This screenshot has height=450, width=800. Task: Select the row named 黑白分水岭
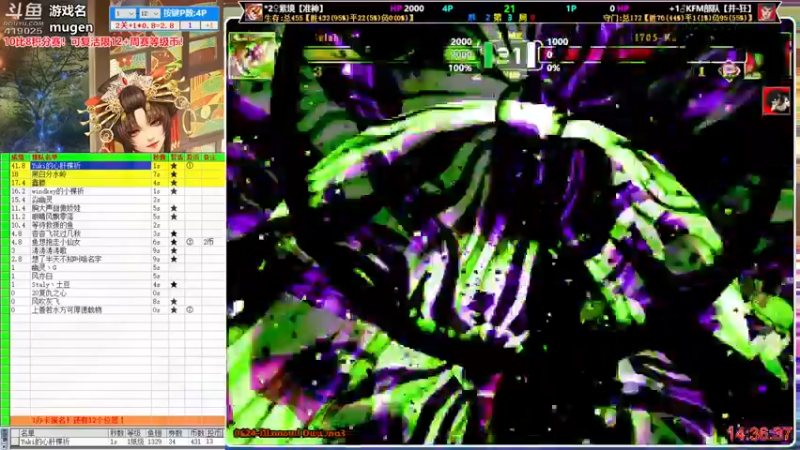(118, 174)
